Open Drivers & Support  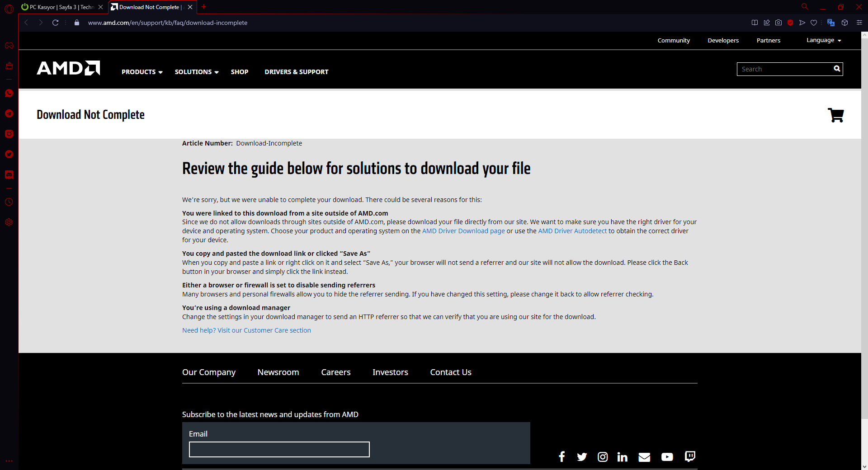click(297, 72)
